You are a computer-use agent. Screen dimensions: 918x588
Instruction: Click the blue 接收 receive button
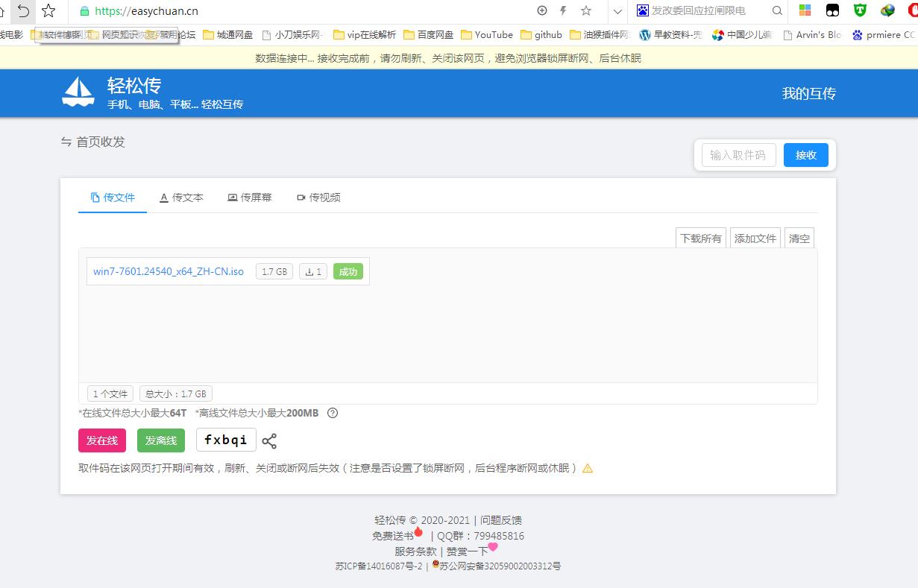click(x=805, y=155)
